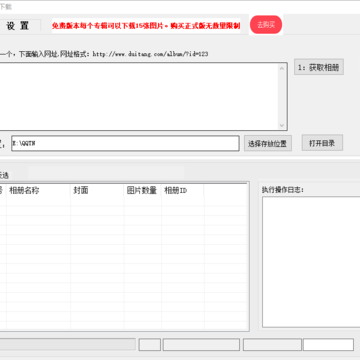This screenshot has width=360, height=360.
Task: Click the 打开目录 button
Action: click(x=322, y=143)
